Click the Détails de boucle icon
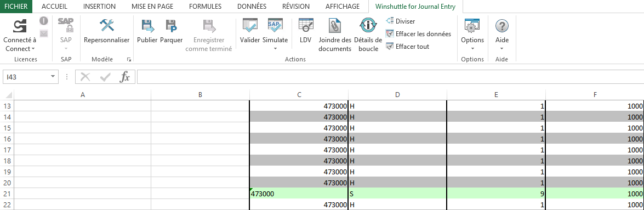 click(x=368, y=25)
